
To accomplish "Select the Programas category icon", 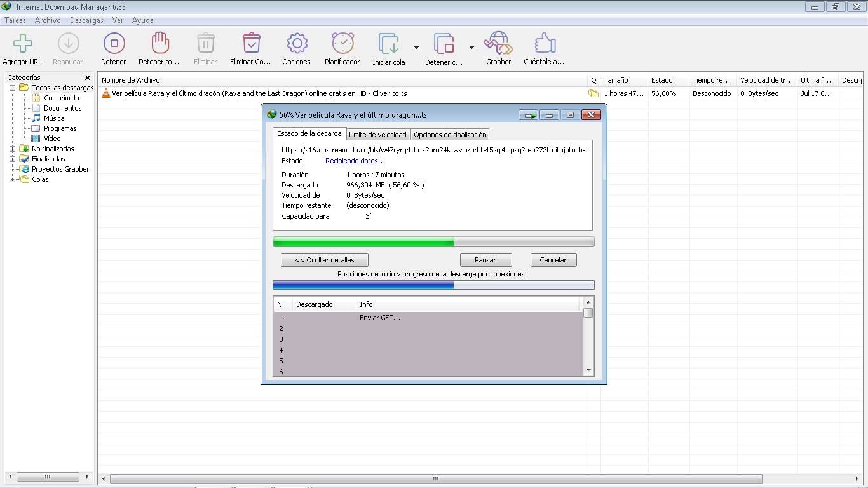I will coord(36,128).
